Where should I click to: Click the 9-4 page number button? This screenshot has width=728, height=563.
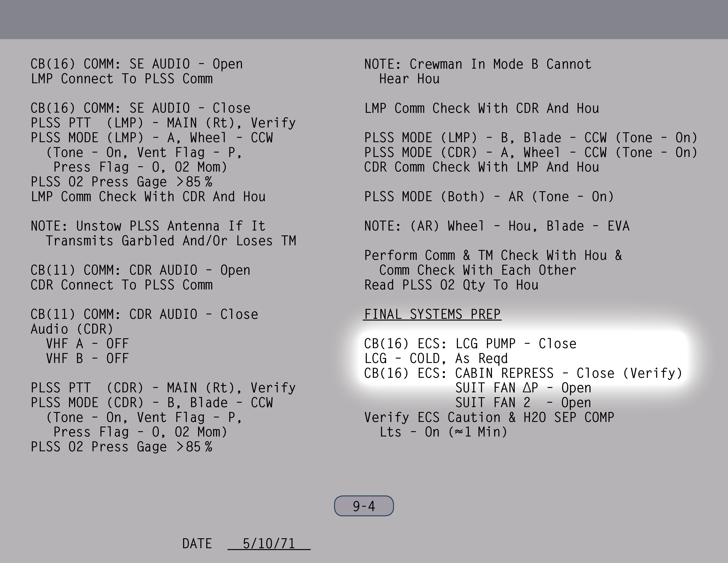pos(364,506)
